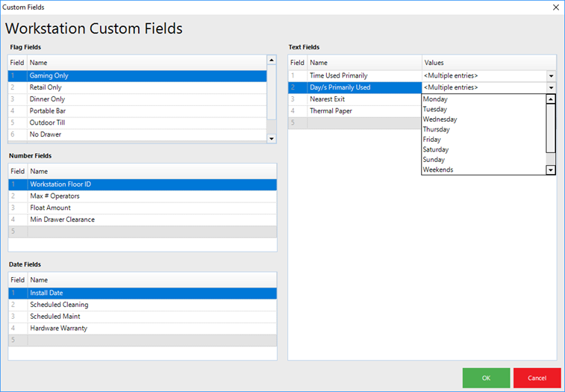The image size is (565, 392).
Task: Select the Portable Bar flag field
Action: (x=47, y=111)
